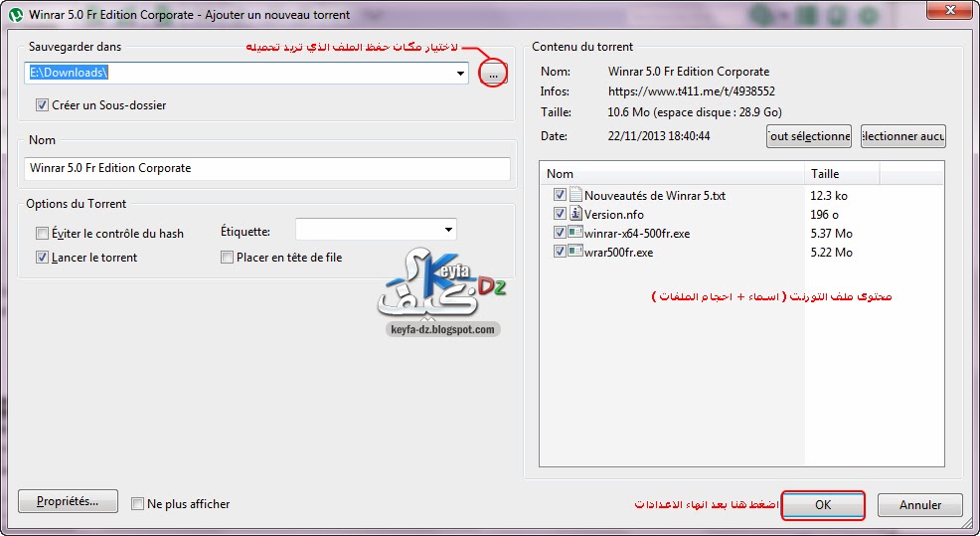Sort files by Taille column header
980x536 pixels.
point(842,174)
